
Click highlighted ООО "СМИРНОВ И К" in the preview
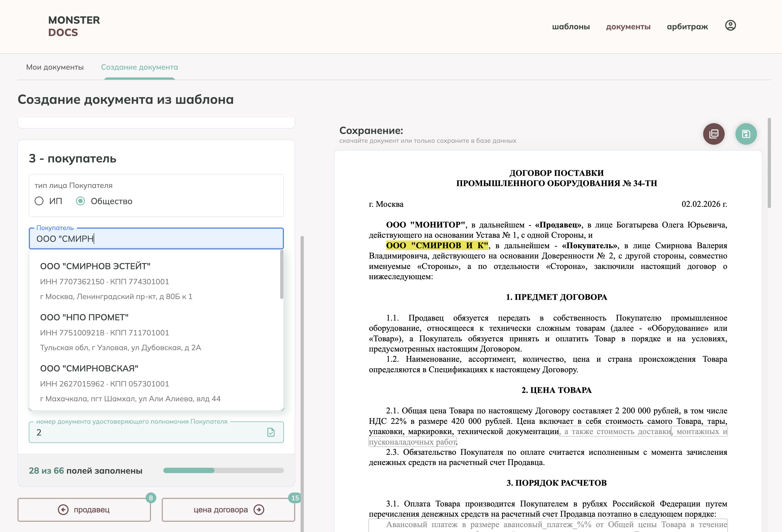pos(437,246)
